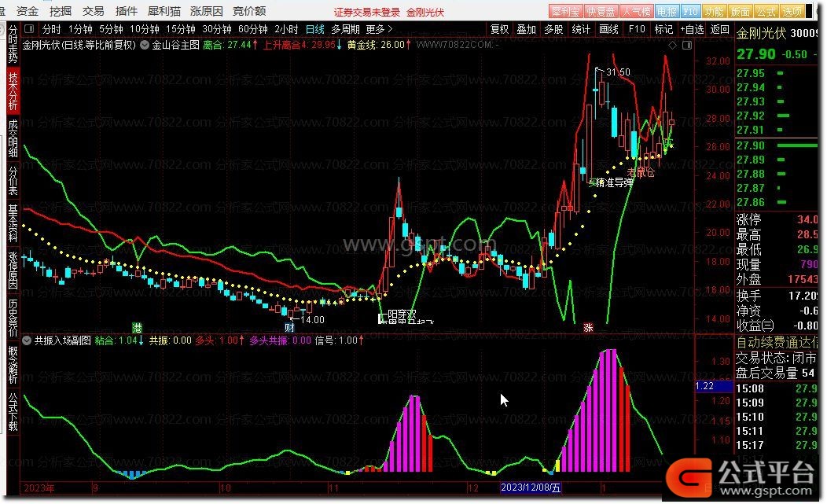Viewport: 827px width, 504px height.
Task: Click the 2023/12/08/五 date marker
Action: click(530, 487)
